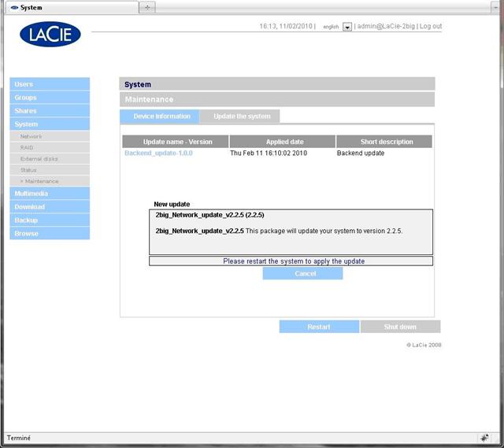
Task: Select Network under System menu
Action: click(x=31, y=136)
